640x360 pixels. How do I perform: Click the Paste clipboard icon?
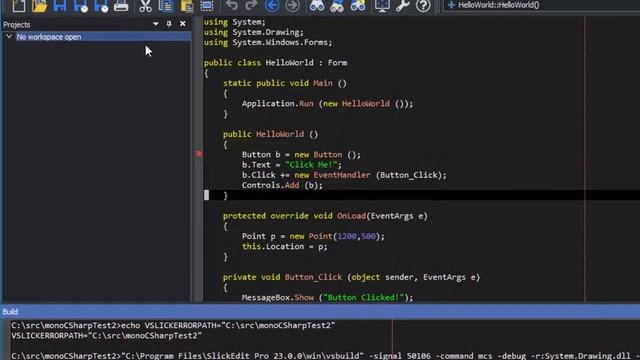point(187,6)
